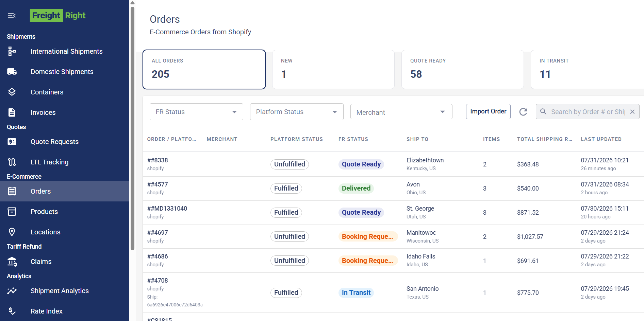Viewport: 644px width, 321px height.
Task: Open the Invoices document icon
Action: pos(12,112)
